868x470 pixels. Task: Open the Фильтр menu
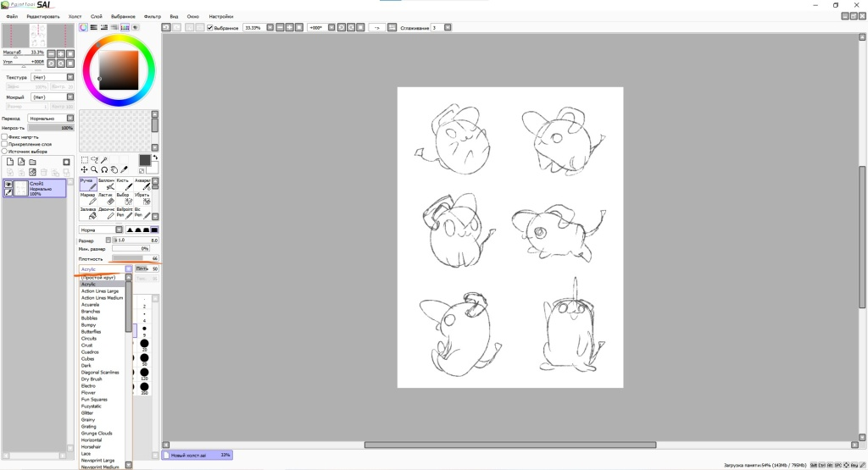(x=153, y=17)
